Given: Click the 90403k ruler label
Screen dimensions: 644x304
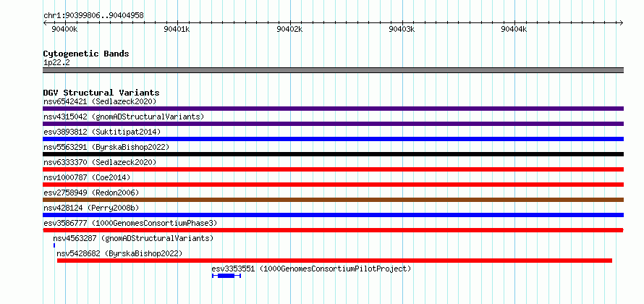Looking at the screenshot, I should (x=402, y=29).
